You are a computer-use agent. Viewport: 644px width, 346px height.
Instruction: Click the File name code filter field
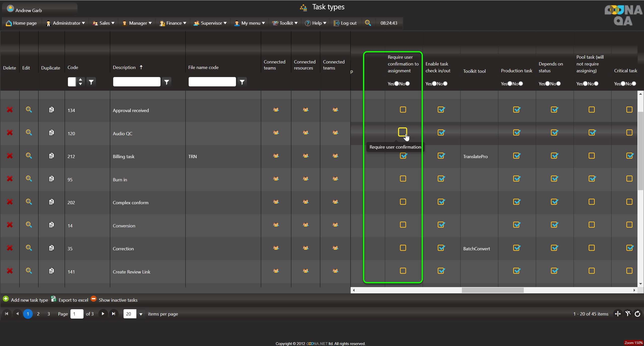212,82
